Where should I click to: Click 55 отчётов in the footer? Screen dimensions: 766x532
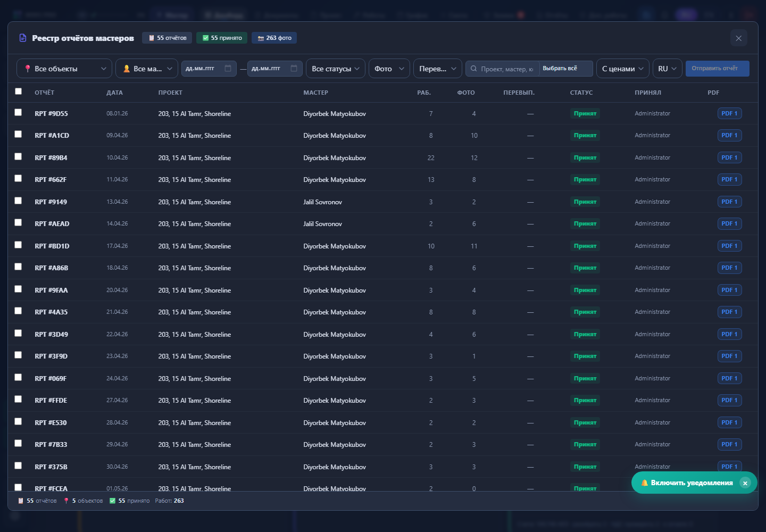tap(37, 501)
